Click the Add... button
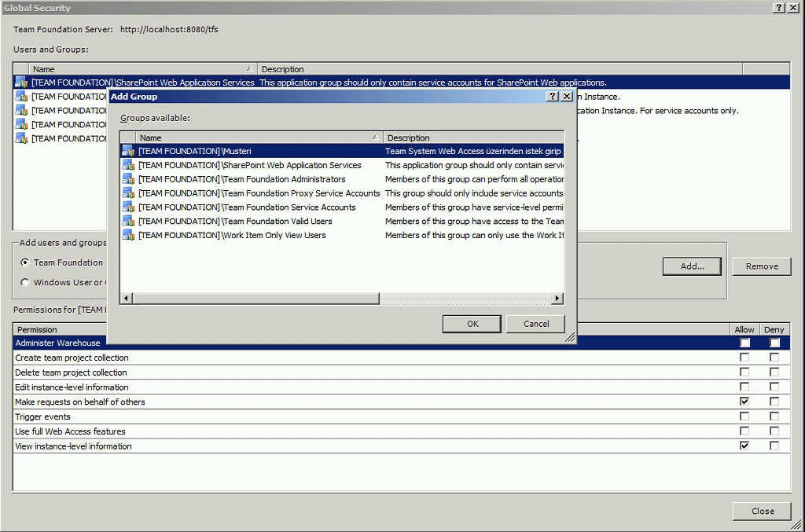 (x=692, y=266)
